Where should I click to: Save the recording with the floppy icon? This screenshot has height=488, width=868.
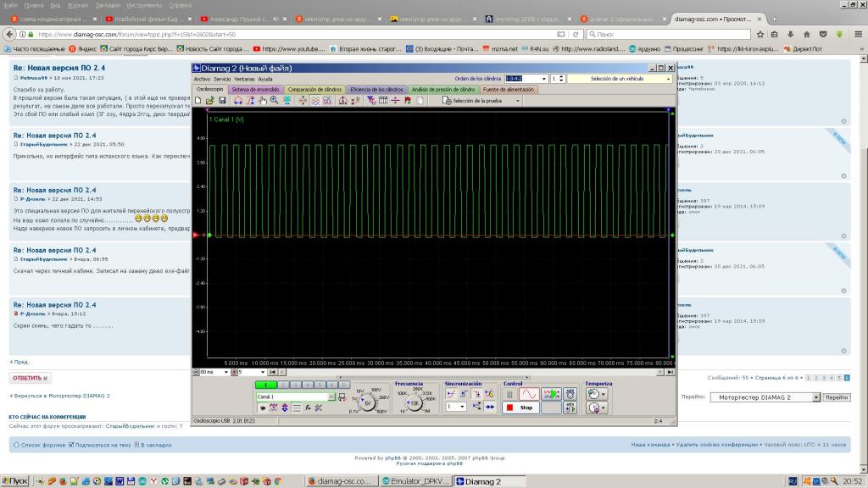(222, 100)
